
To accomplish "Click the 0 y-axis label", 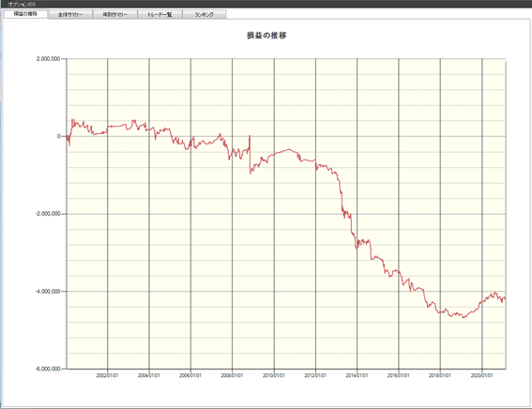I will click(x=59, y=136).
